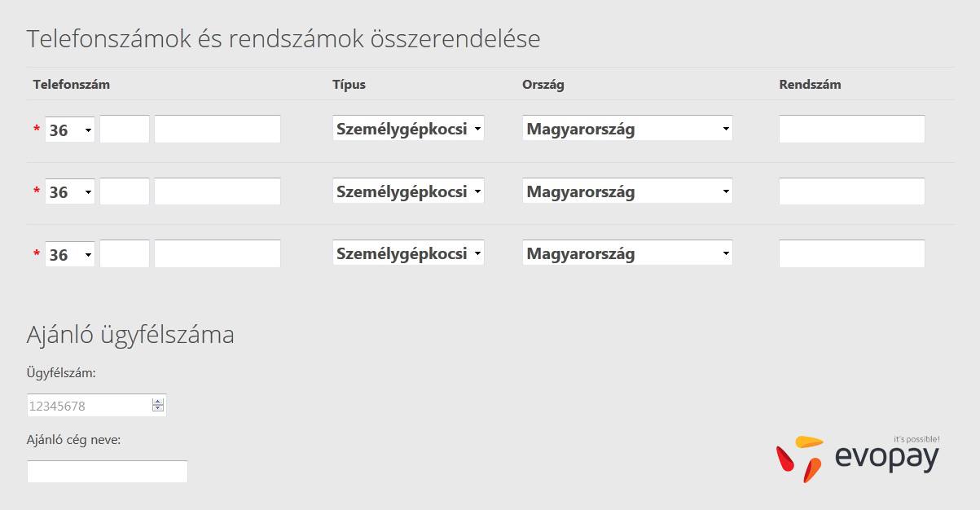Focus the first row Rendszám field

point(852,129)
